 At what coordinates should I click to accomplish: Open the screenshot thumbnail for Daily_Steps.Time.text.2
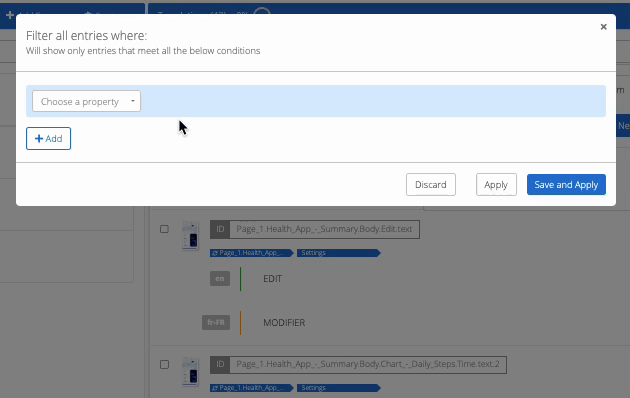(190, 371)
